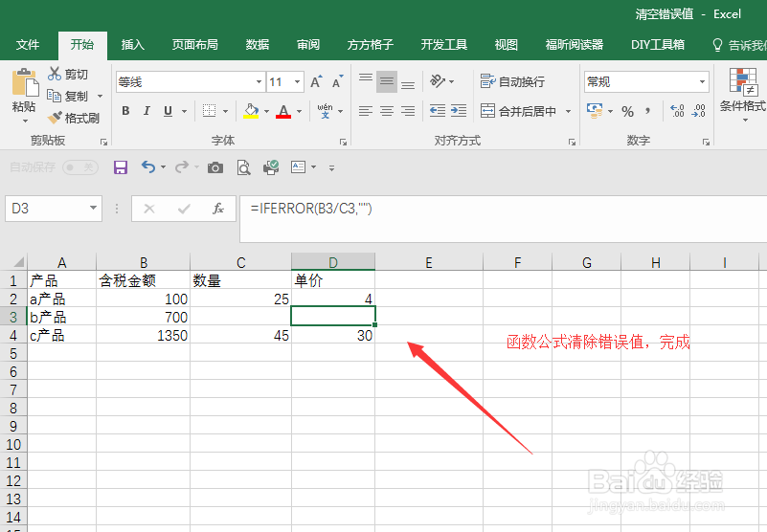Undo the last action
This screenshot has height=532, width=767.
tap(148, 167)
